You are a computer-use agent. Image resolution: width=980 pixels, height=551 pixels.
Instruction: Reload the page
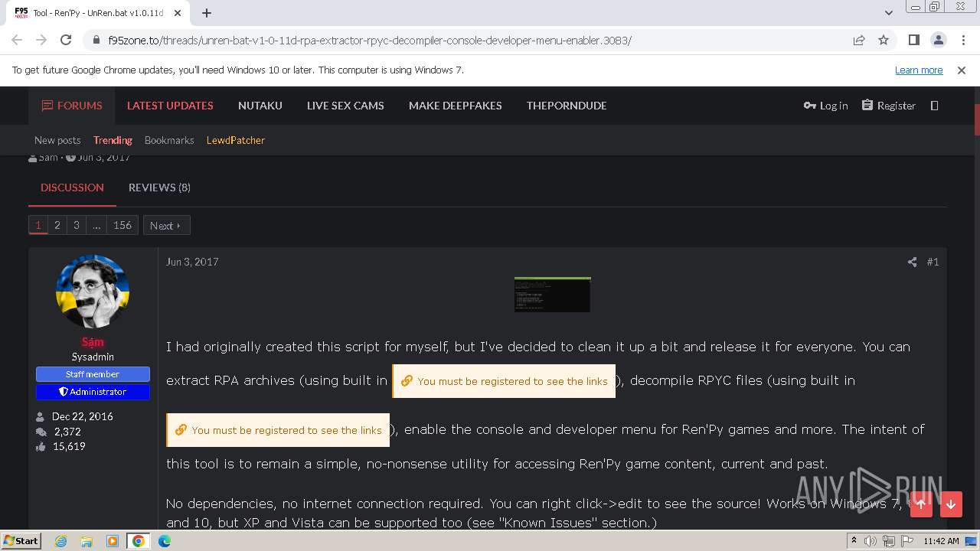click(66, 41)
